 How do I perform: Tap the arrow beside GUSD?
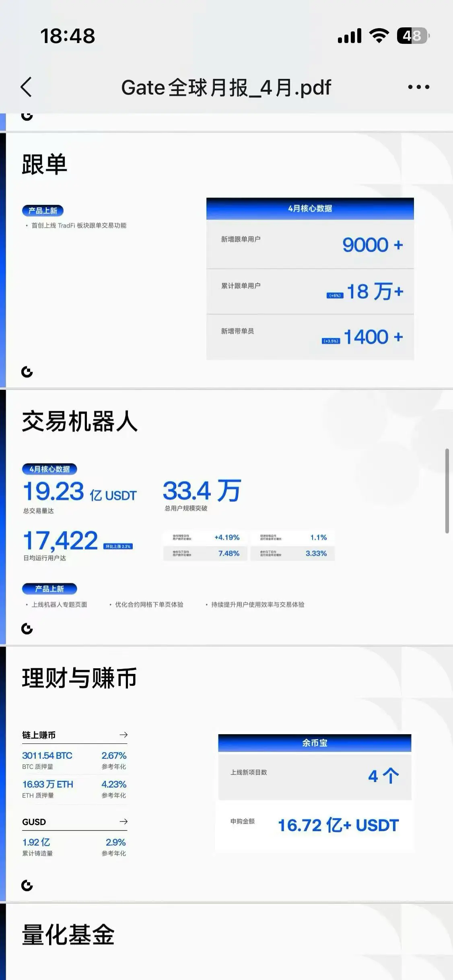click(x=124, y=821)
